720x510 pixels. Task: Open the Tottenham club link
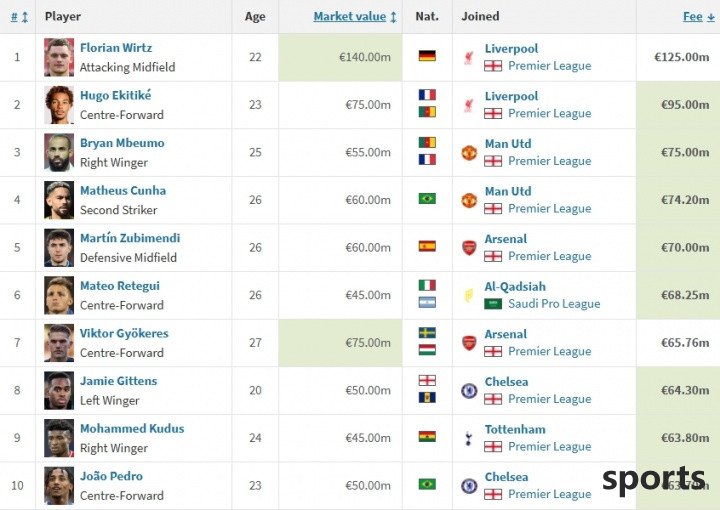click(x=515, y=429)
